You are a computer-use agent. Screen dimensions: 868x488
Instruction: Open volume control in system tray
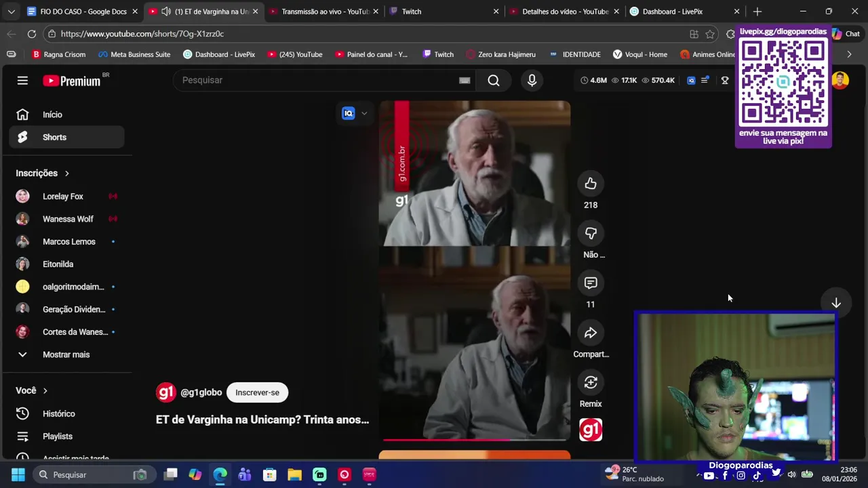tap(791, 475)
